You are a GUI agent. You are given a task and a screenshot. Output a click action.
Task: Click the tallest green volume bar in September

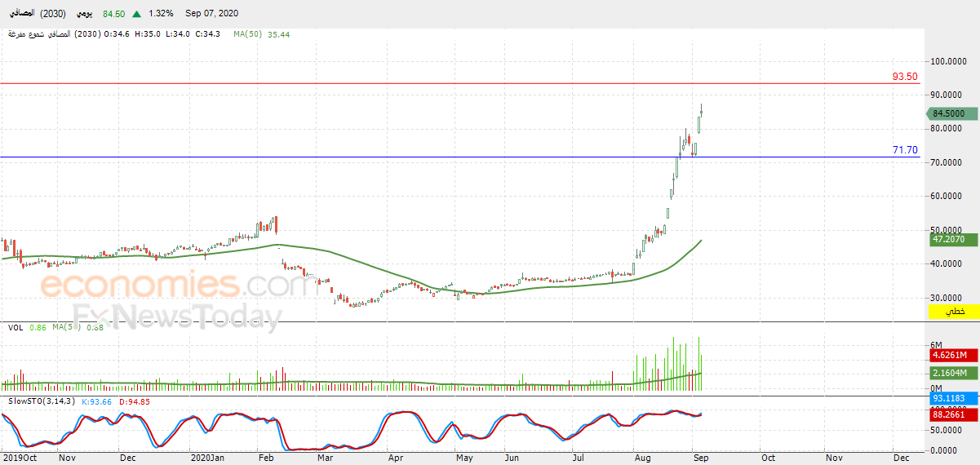tap(699, 363)
